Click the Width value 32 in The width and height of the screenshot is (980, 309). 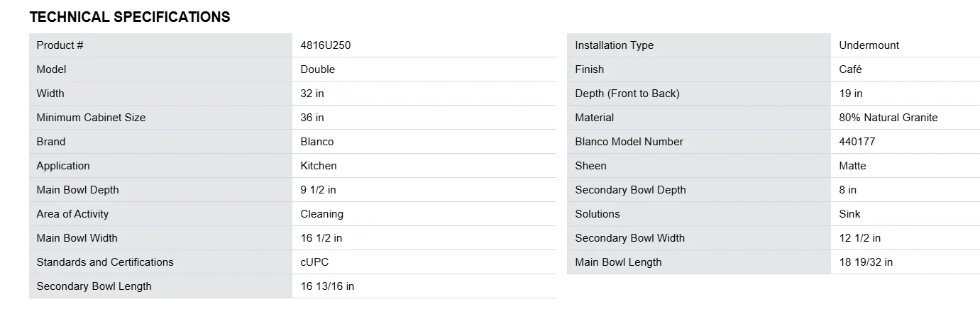click(x=312, y=94)
